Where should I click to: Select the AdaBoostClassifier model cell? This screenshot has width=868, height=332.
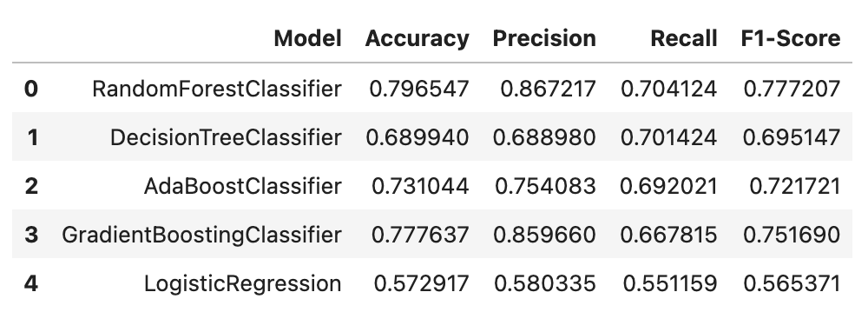tap(242, 186)
